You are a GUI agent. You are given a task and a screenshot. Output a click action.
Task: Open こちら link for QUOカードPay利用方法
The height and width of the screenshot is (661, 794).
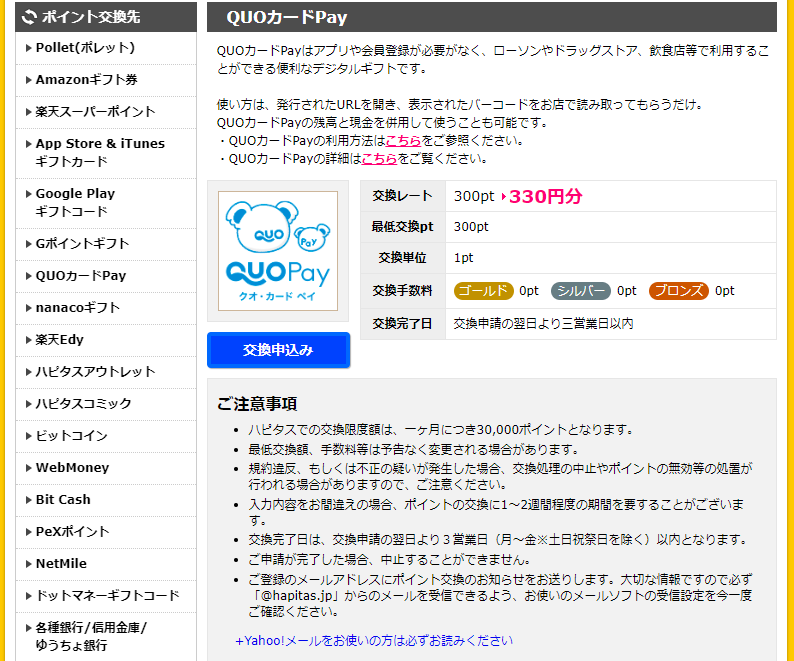403,141
